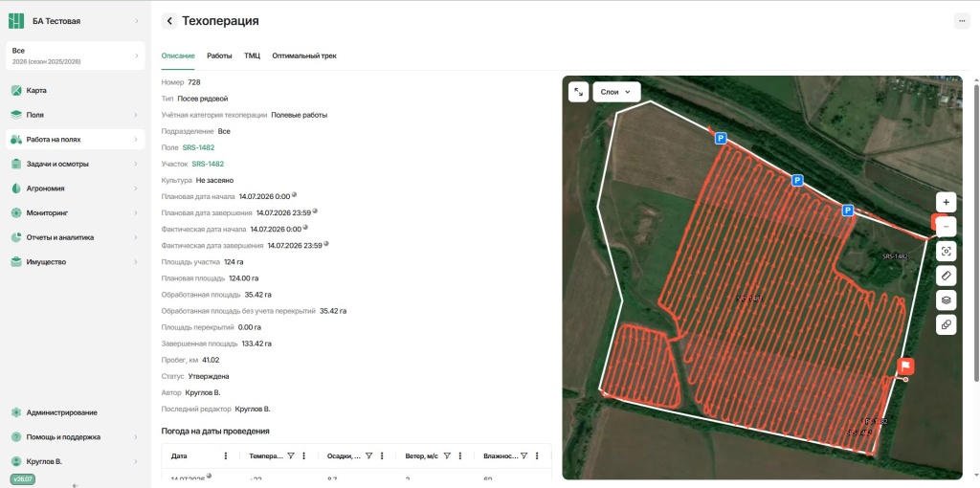The width and height of the screenshot is (980, 488).
Task: Open the Влажность column three-dot menu
Action: 538,456
